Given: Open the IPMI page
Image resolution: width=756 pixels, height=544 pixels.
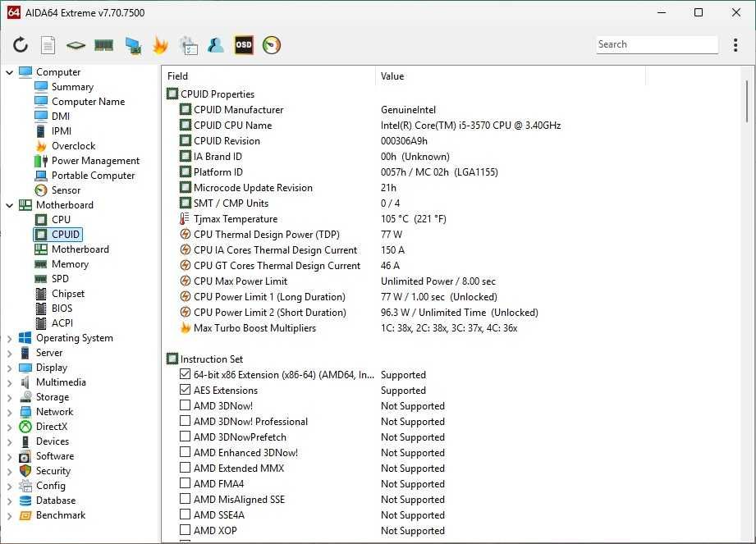Looking at the screenshot, I should coord(62,131).
